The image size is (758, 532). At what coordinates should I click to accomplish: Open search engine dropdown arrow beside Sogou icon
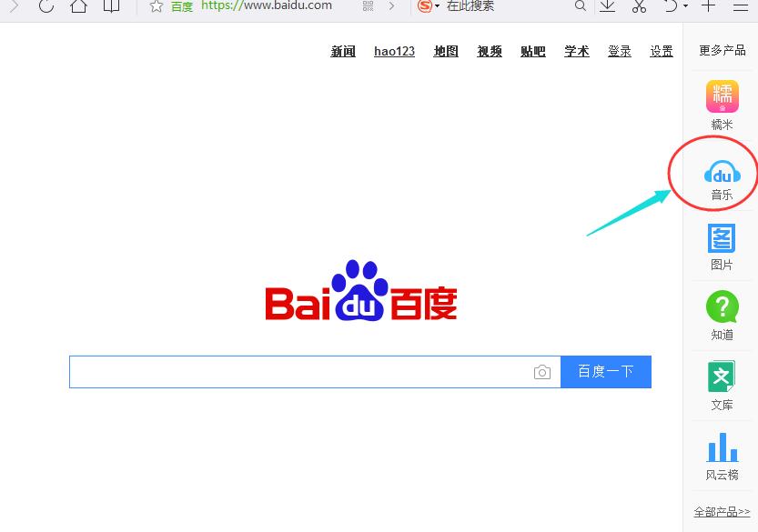[x=437, y=5]
